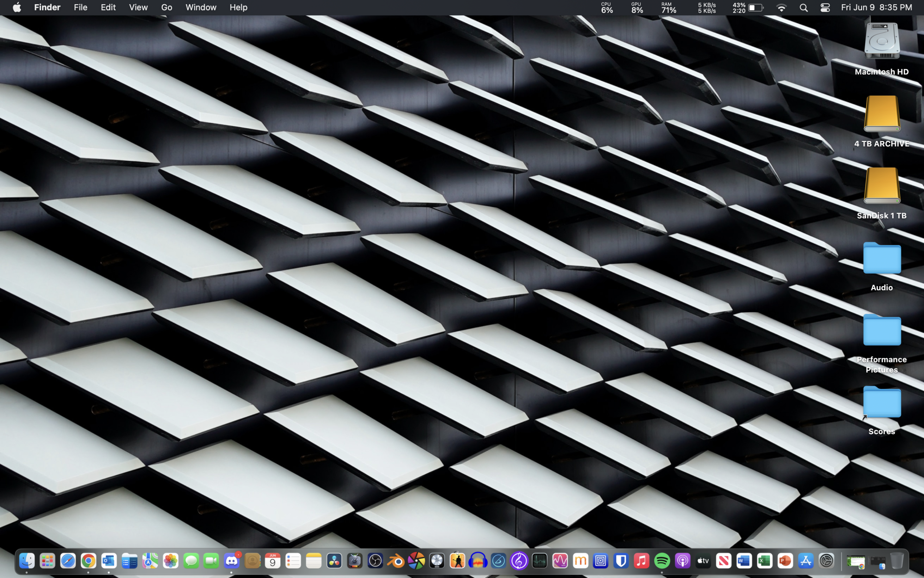This screenshot has width=924, height=578.
Task: Launch Audacity headphones icon
Action: (478, 561)
